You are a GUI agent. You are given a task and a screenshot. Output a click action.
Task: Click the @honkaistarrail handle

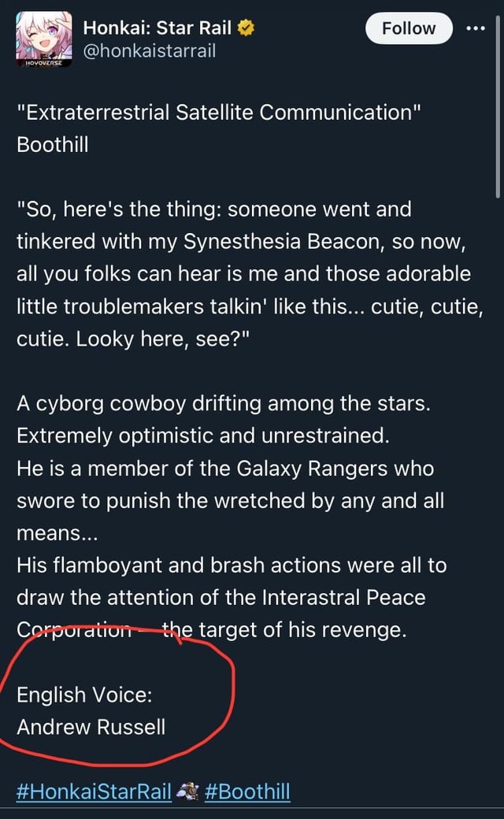pyautogui.click(x=149, y=51)
